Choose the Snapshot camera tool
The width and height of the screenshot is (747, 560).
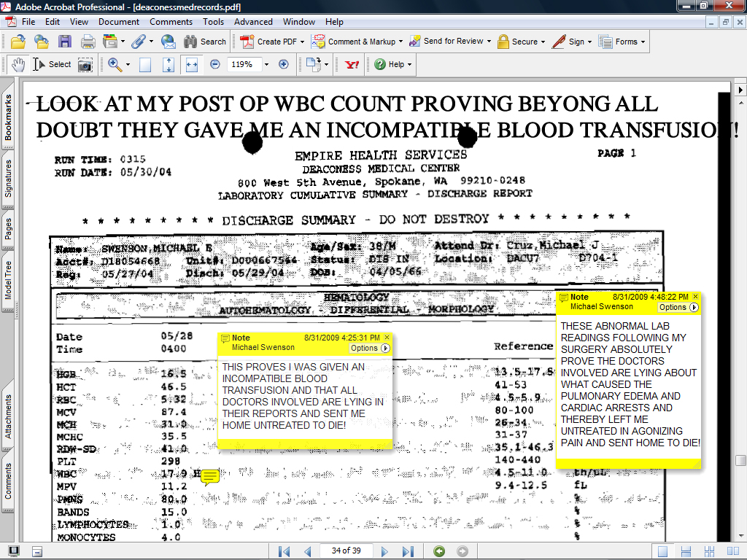(x=85, y=65)
